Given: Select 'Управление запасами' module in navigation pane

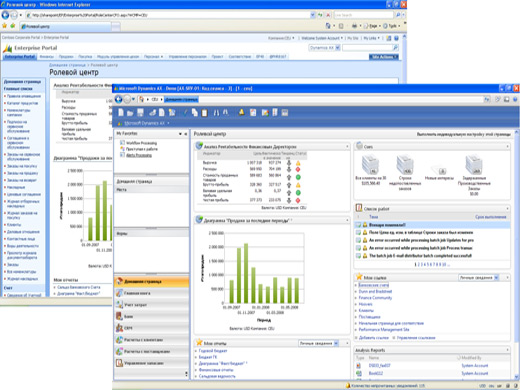Looking at the screenshot, I should 151,363.
